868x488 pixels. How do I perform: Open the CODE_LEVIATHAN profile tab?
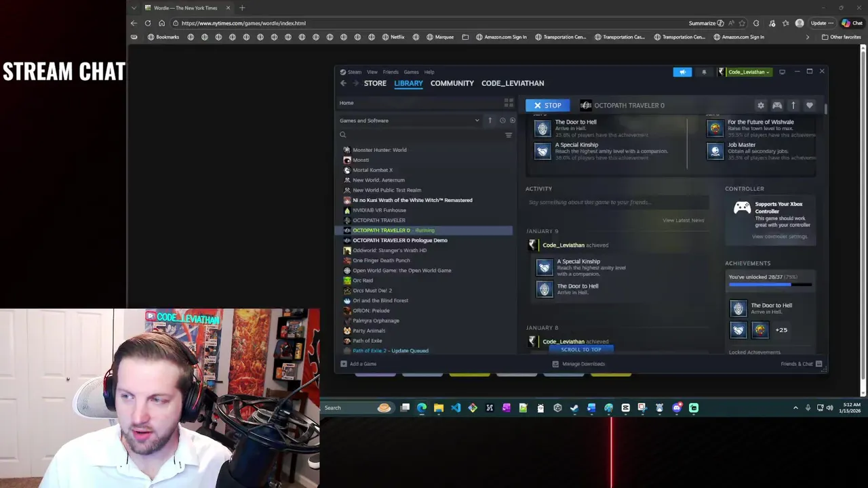(513, 83)
